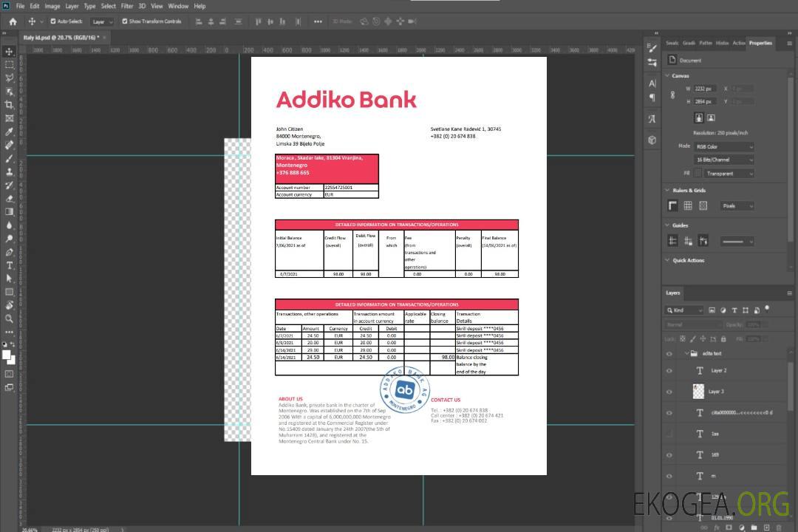Screen dimensions: 798x532
Task: Click the canvas fill color swatch
Action: click(698, 174)
